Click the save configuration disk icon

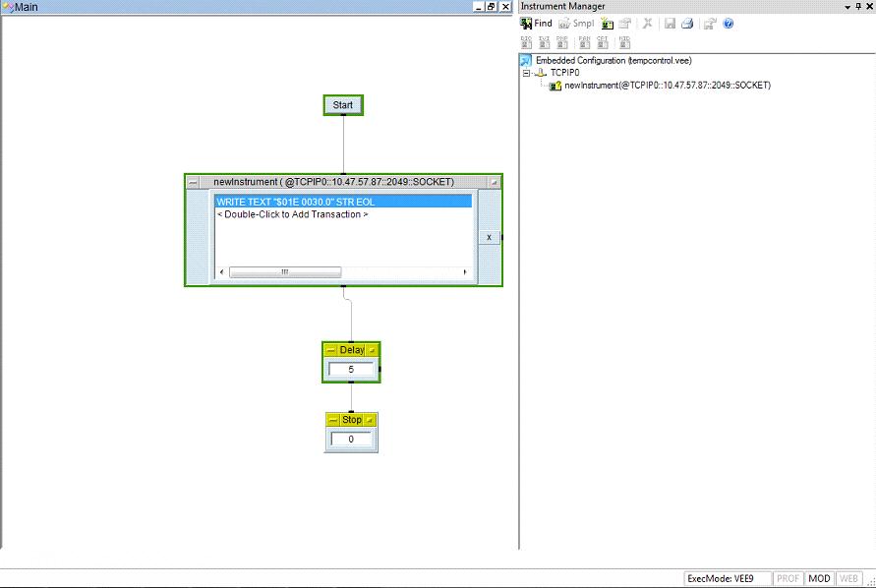670,24
